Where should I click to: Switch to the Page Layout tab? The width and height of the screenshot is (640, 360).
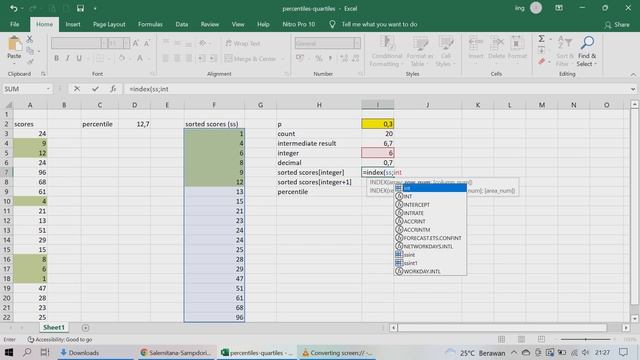109,24
